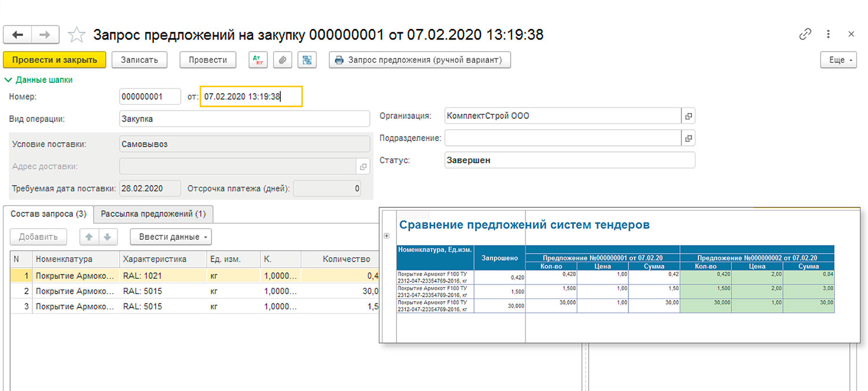Click the Записать button
The width and height of the screenshot is (868, 391).
[139, 60]
